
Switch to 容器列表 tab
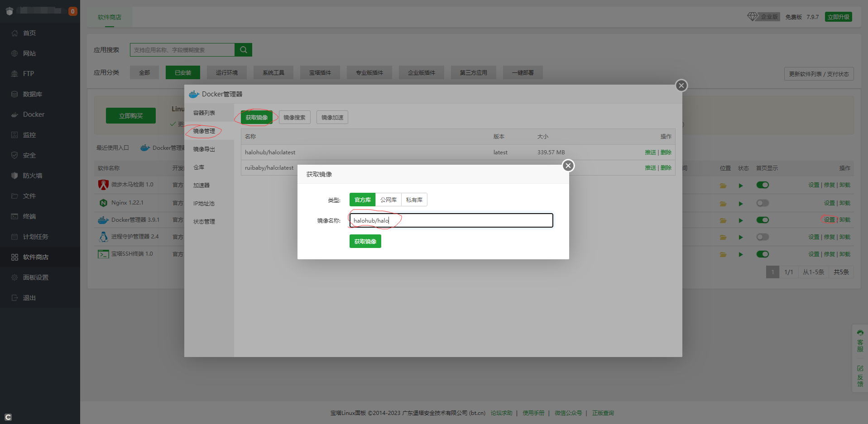(x=204, y=113)
